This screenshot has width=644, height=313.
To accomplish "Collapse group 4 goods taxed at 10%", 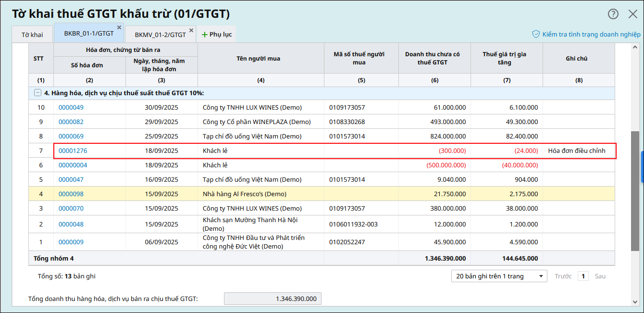I will 37,93.
